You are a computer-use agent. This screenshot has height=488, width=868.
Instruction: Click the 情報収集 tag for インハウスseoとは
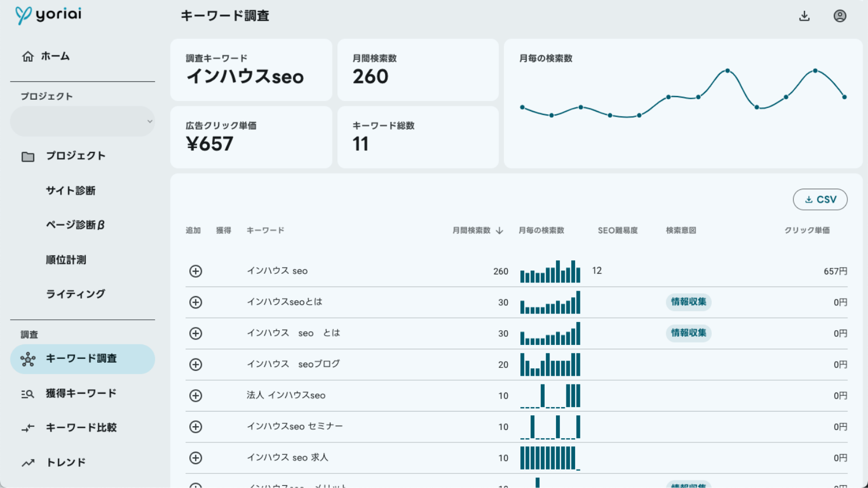pyautogui.click(x=688, y=302)
